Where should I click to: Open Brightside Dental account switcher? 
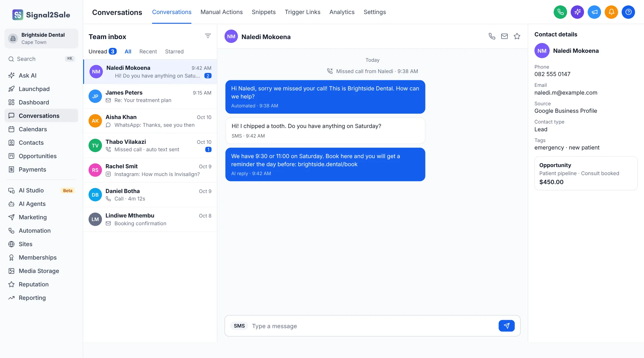41,38
